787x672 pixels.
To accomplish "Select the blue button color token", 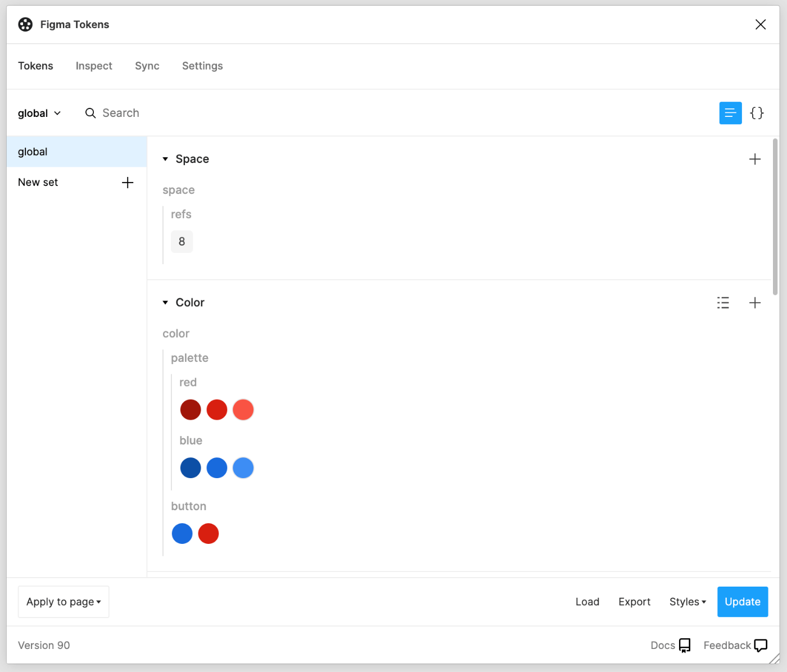I will click(x=182, y=534).
